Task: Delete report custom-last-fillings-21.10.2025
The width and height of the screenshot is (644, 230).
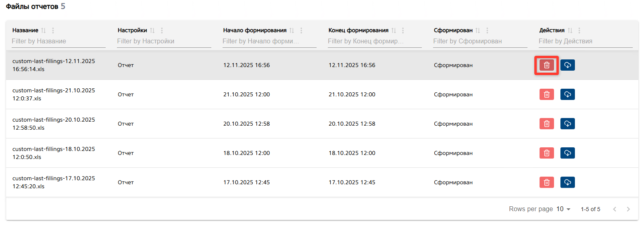Action: [546, 94]
